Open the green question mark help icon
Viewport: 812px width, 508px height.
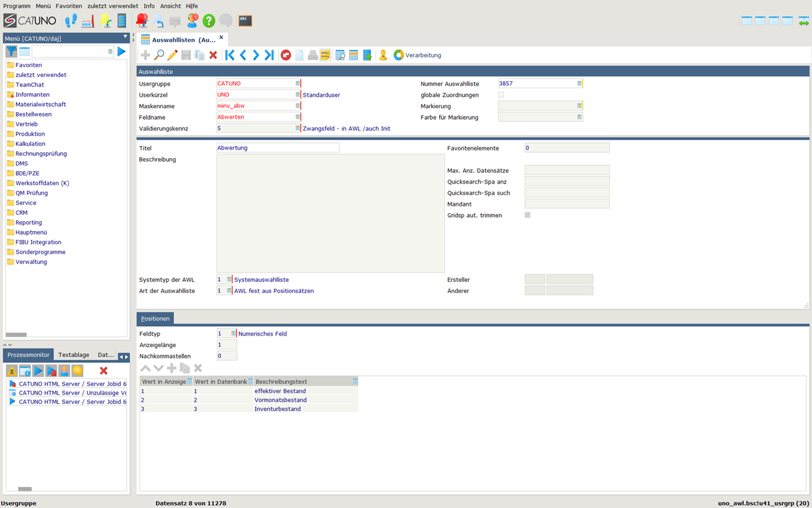(x=209, y=21)
